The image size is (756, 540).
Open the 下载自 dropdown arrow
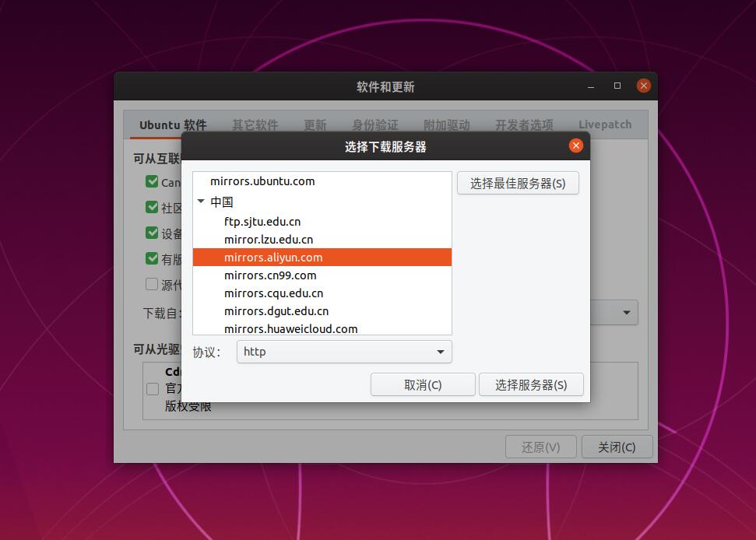coord(626,313)
